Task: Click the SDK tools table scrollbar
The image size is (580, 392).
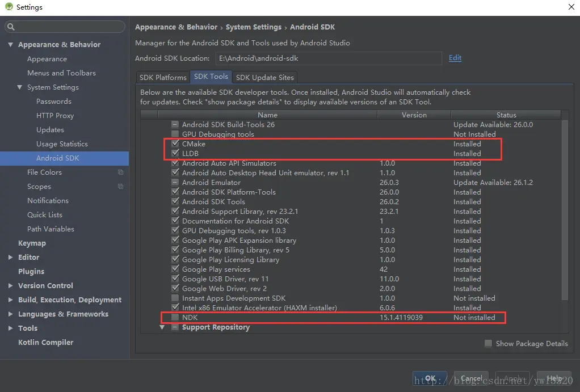Action: tap(565, 210)
